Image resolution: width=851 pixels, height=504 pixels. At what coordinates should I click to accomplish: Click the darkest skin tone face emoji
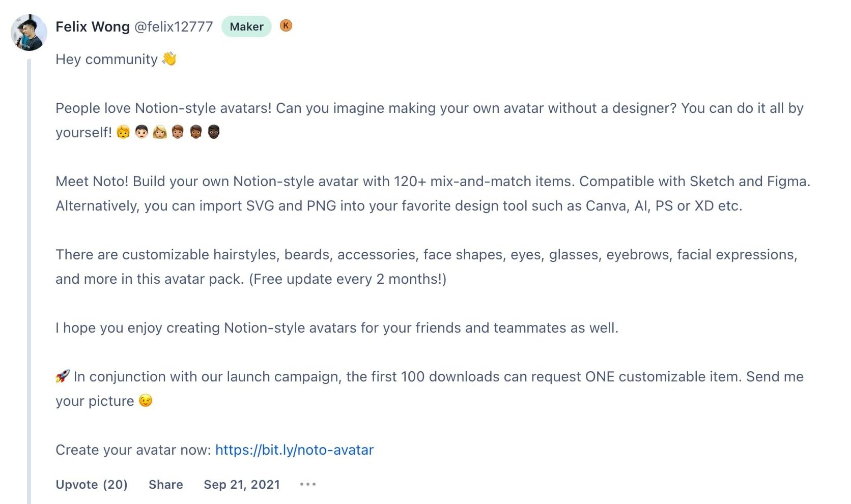coord(214,132)
